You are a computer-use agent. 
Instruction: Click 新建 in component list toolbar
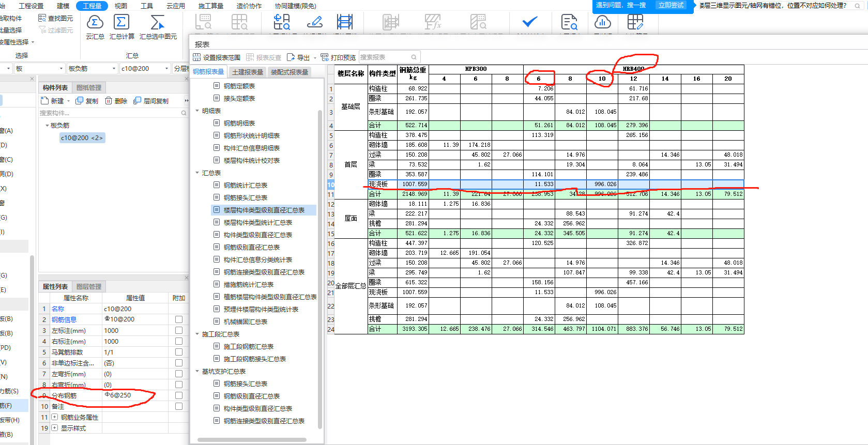click(x=53, y=101)
